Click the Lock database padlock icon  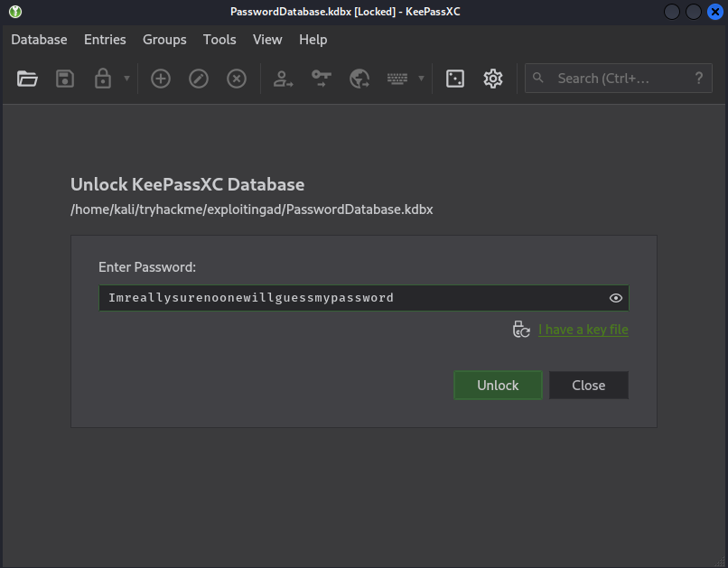click(103, 79)
